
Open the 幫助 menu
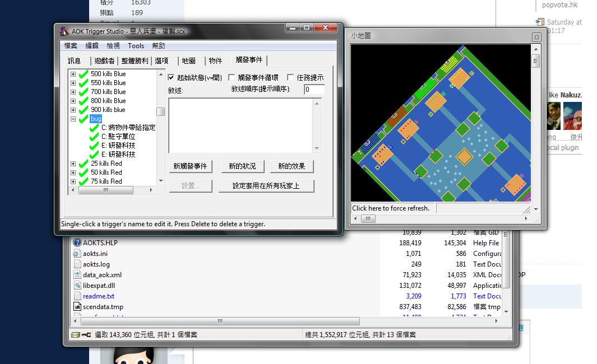click(x=159, y=46)
